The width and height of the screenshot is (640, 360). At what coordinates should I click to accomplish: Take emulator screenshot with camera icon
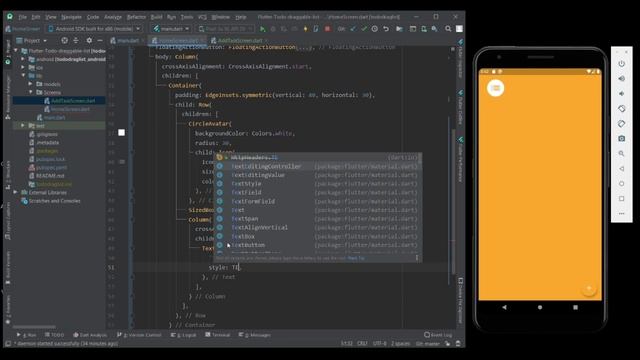pos(622,139)
